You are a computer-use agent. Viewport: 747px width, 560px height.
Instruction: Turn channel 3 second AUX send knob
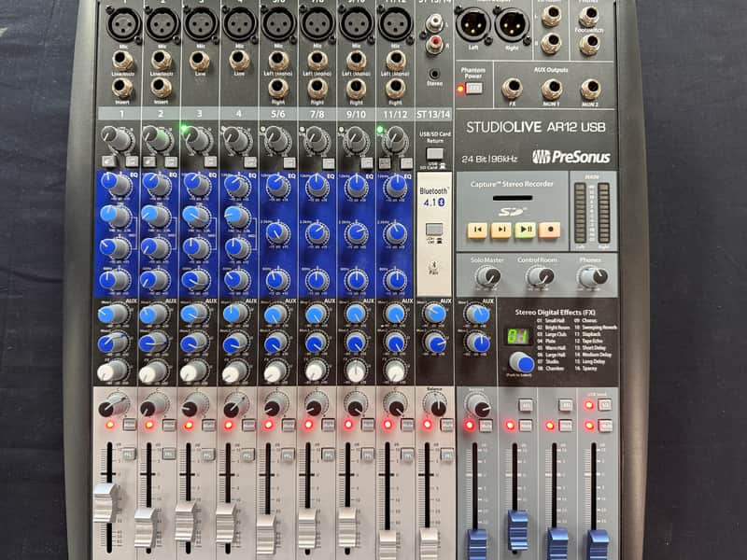tap(194, 342)
